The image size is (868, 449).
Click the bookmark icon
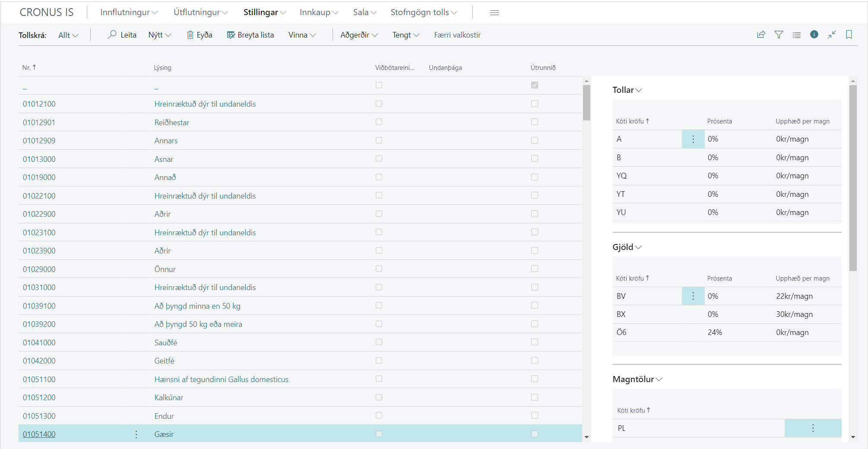[x=849, y=35]
